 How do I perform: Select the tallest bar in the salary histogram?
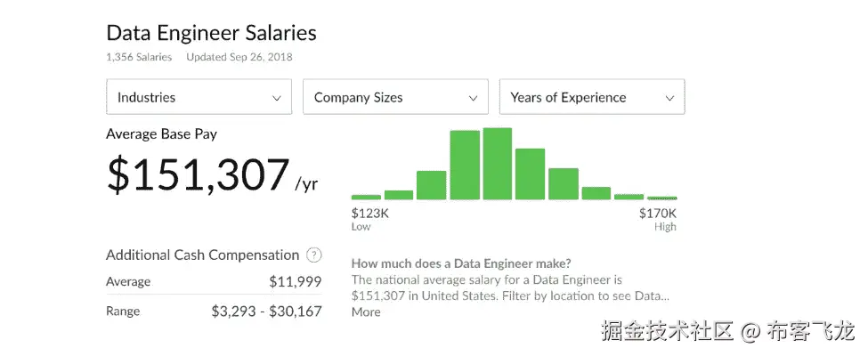point(498,165)
